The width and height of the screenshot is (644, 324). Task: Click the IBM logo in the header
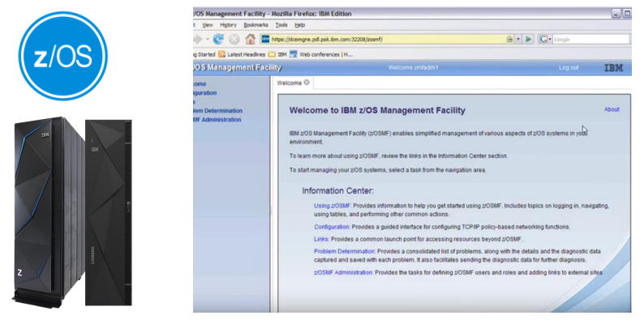pyautogui.click(x=614, y=68)
